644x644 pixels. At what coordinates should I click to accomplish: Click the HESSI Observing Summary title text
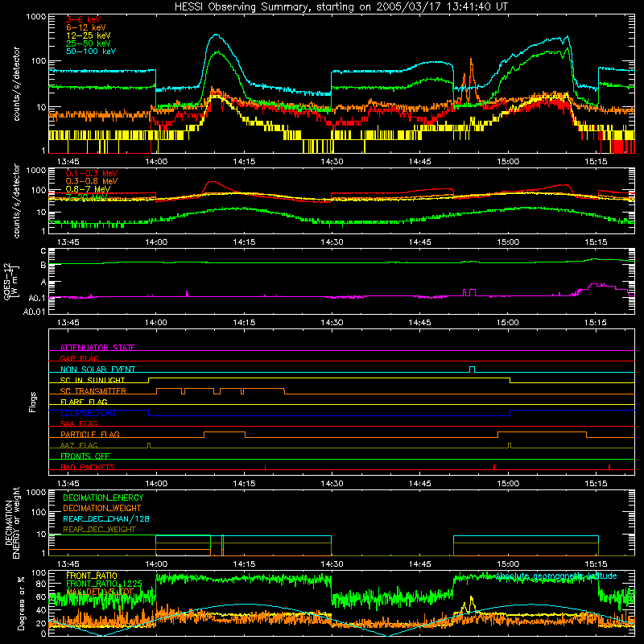[x=341, y=7]
